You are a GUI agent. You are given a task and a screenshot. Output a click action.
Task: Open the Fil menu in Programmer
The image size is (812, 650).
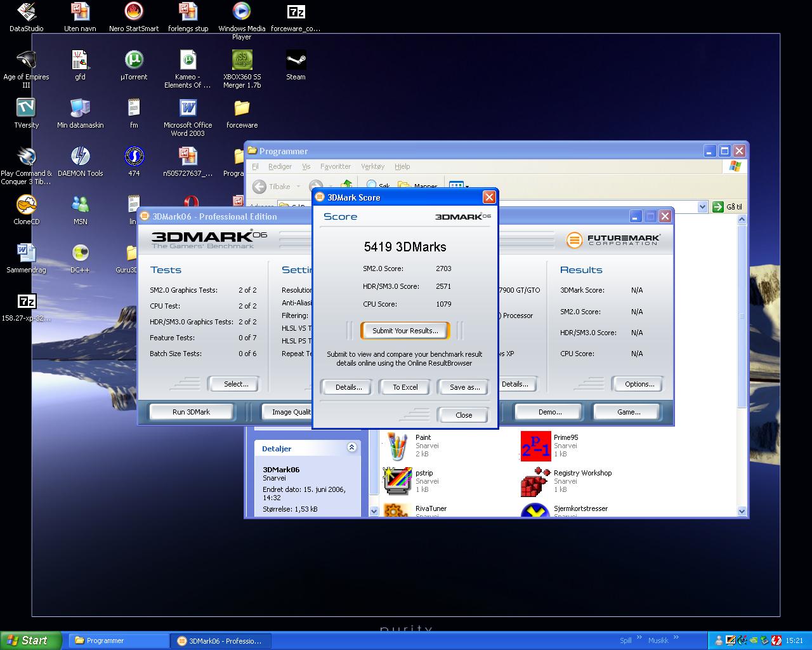[255, 166]
